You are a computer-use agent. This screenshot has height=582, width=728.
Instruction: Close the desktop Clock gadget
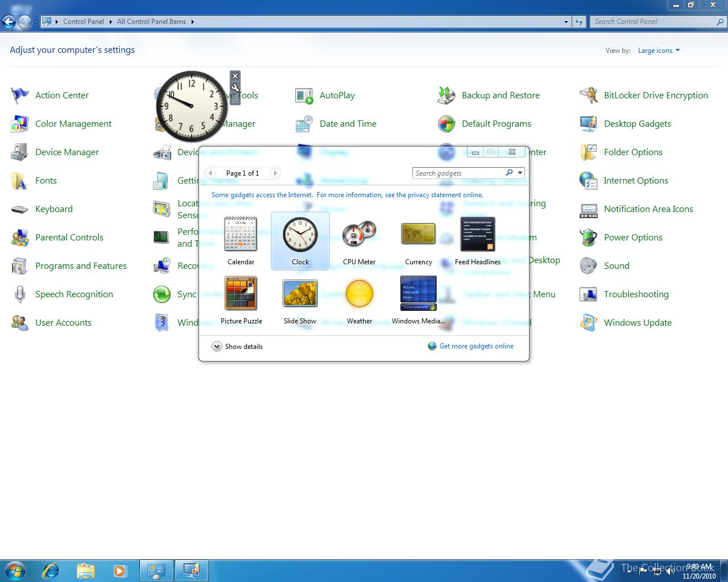235,76
